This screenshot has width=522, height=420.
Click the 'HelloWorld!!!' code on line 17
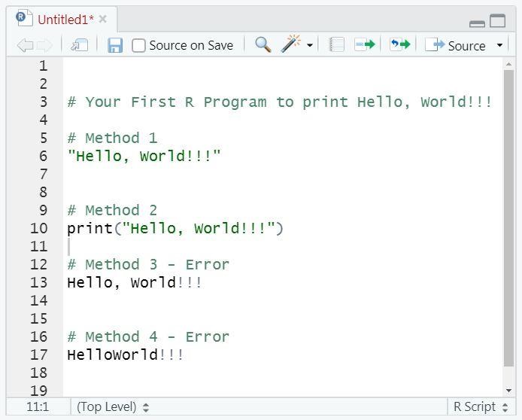tap(126, 355)
